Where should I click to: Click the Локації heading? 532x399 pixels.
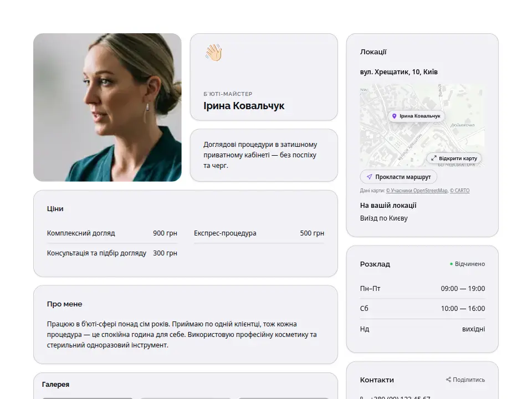[x=373, y=52]
